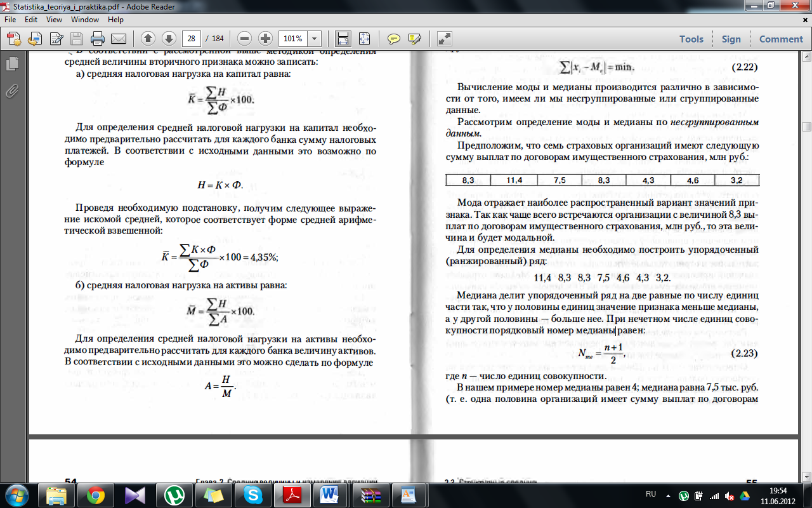Image resolution: width=812 pixels, height=508 pixels.
Task: Open the Help menu
Action: 115,20
